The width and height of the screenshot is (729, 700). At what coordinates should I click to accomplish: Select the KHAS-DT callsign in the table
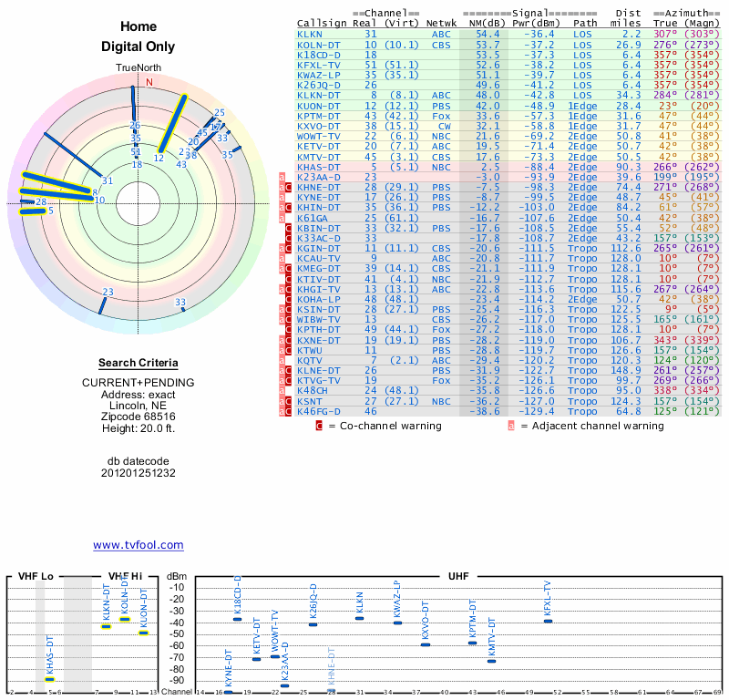319,167
